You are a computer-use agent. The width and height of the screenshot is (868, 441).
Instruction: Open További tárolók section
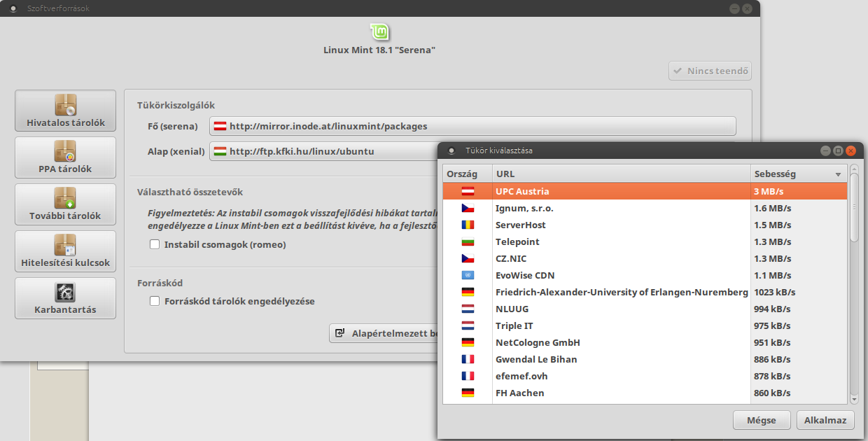click(66, 204)
